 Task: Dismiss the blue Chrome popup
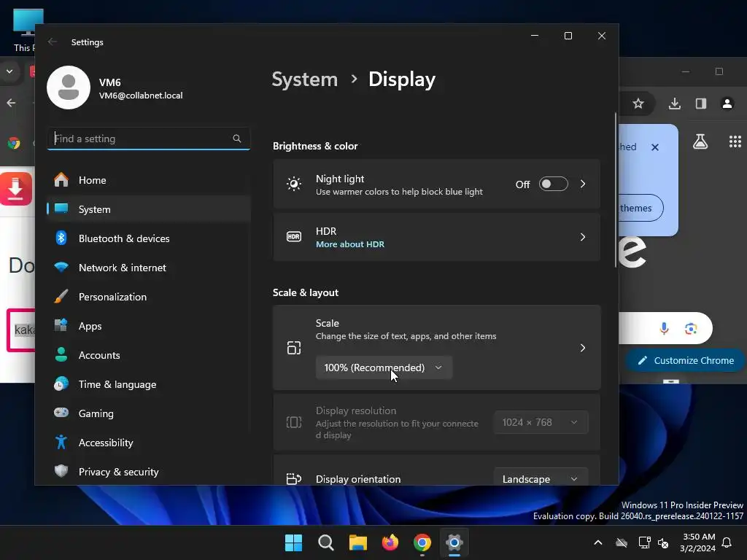655,147
